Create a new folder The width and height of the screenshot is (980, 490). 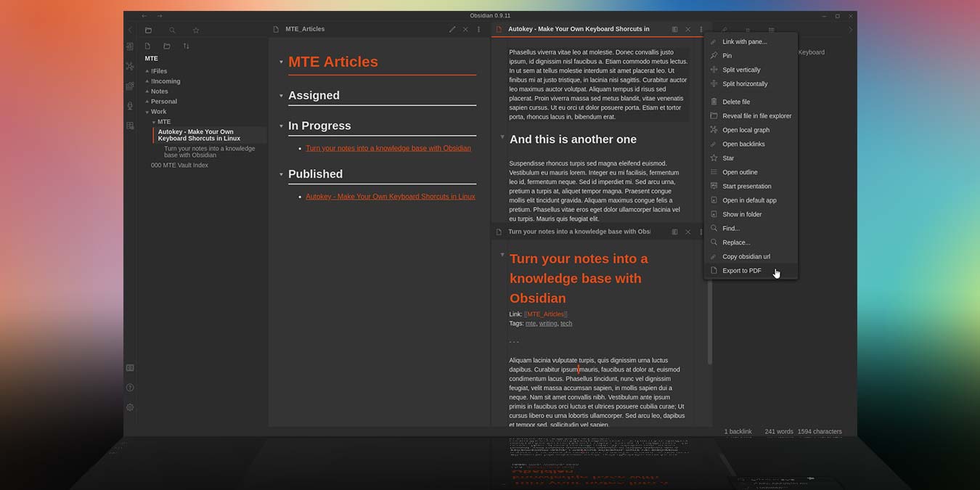click(x=166, y=46)
